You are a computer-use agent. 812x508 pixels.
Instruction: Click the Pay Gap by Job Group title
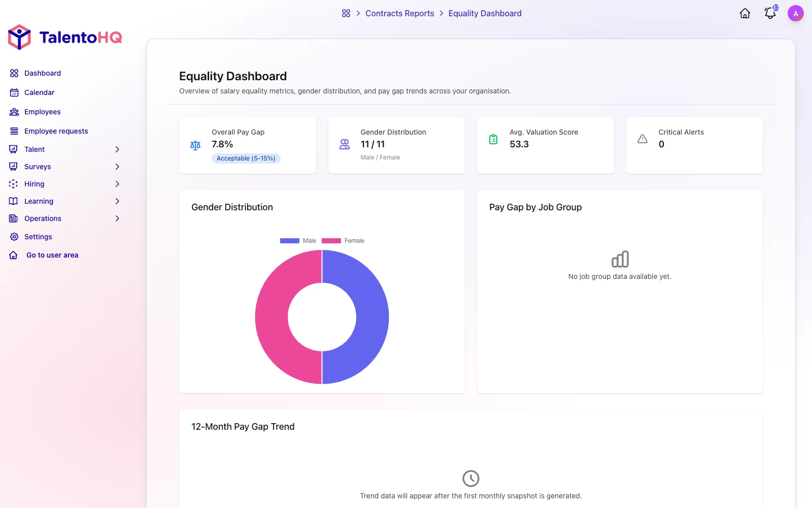(535, 207)
